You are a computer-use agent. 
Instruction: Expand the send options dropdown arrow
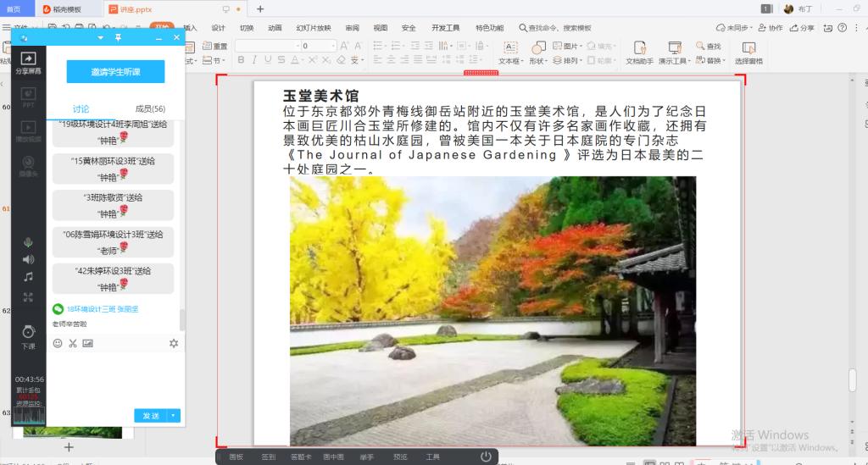tap(174, 416)
